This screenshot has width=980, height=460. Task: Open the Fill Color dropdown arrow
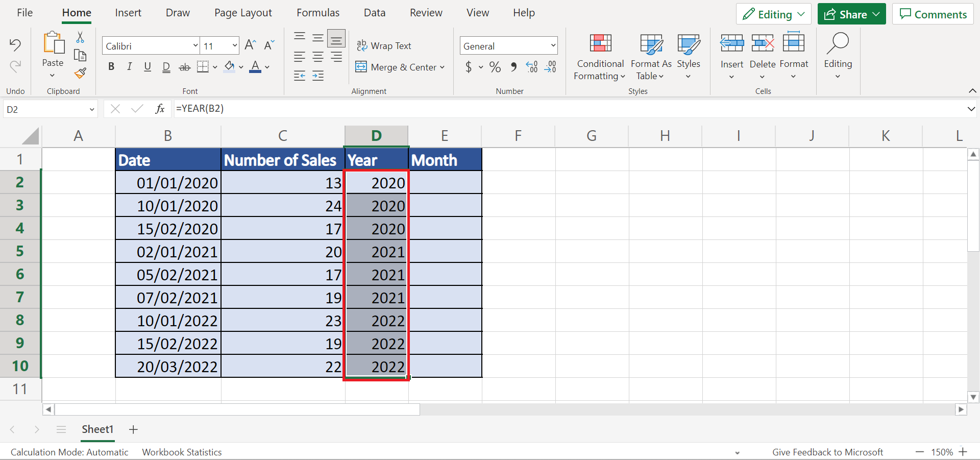(241, 67)
